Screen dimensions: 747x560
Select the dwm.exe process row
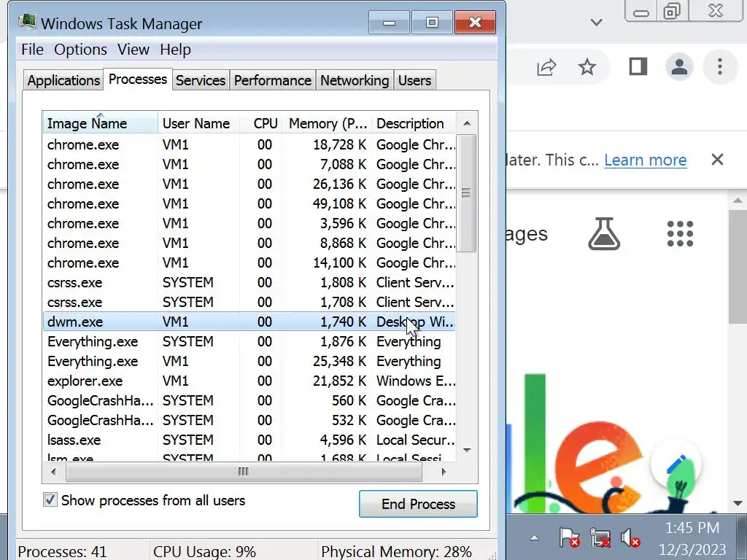click(x=249, y=322)
